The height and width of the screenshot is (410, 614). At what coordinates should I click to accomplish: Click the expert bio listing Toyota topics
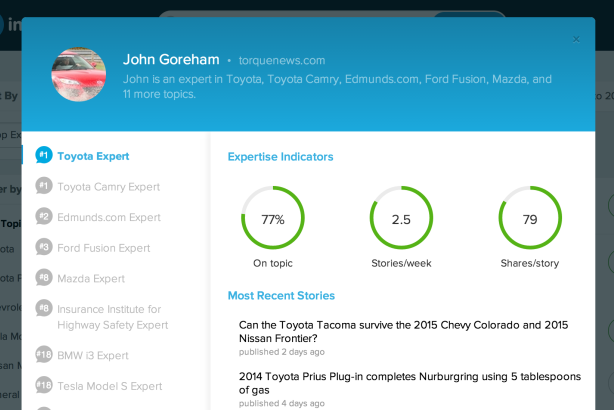[x=337, y=87]
